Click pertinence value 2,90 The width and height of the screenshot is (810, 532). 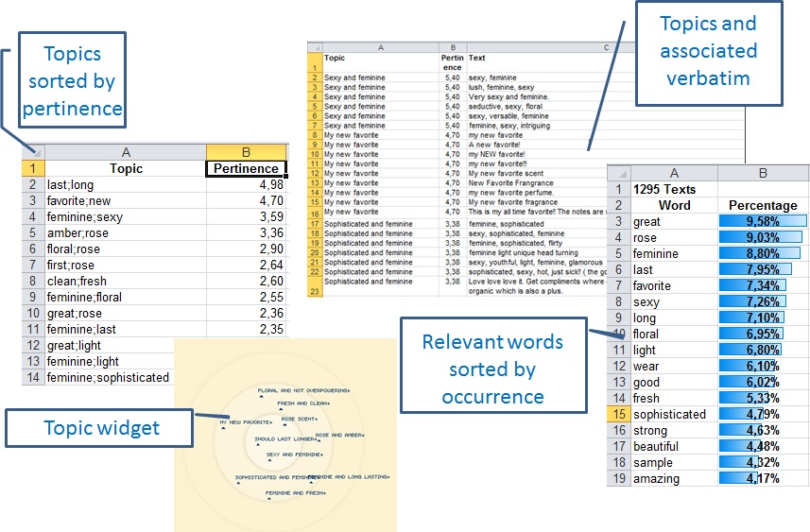click(246, 249)
